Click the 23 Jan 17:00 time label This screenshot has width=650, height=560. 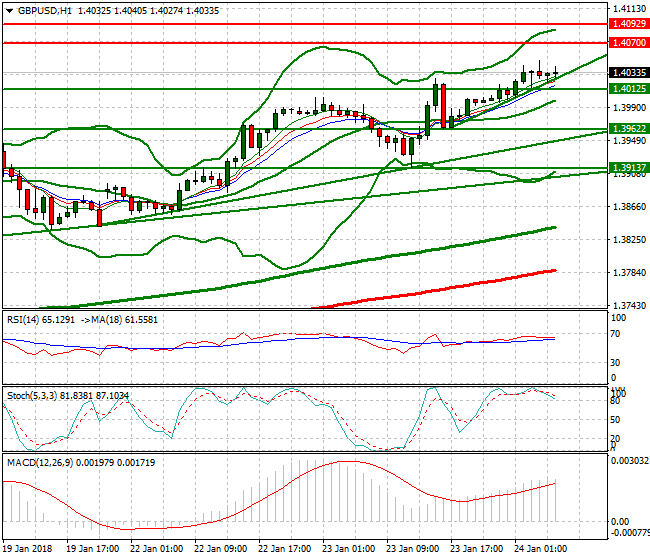click(477, 549)
